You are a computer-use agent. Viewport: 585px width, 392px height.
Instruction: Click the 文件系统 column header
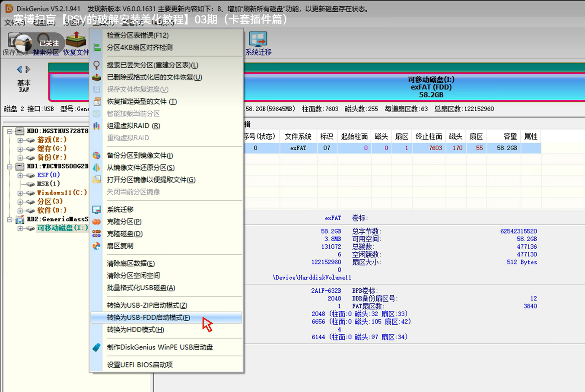pyautogui.click(x=298, y=136)
